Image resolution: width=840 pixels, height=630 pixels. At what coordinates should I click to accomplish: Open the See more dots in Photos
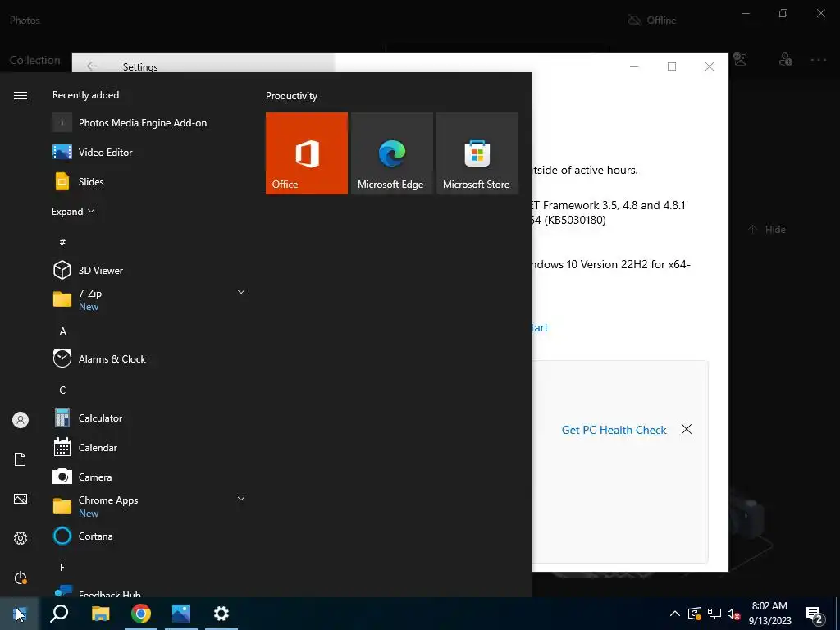tap(818, 60)
